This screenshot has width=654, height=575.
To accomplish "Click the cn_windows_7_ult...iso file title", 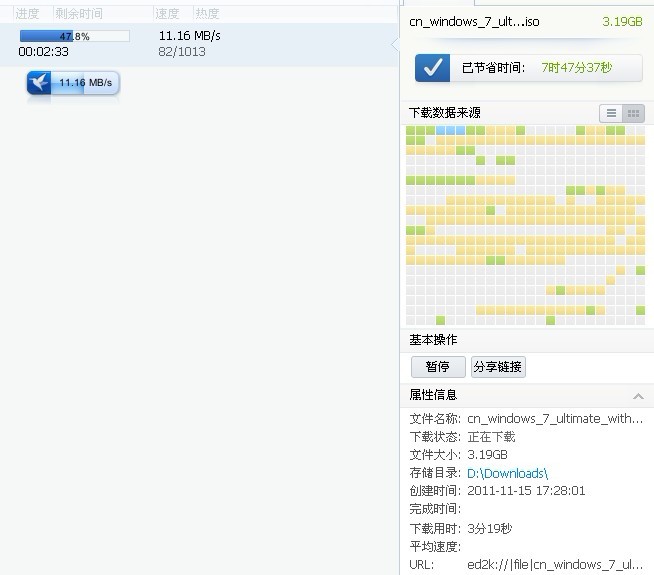I will [x=474, y=22].
